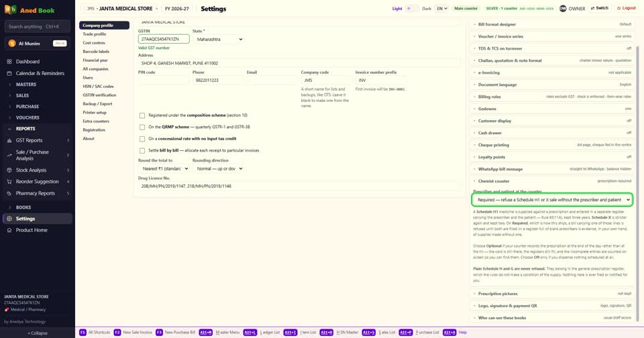
Task: Expand the MASTERS sidebar group
Action: point(37,84)
